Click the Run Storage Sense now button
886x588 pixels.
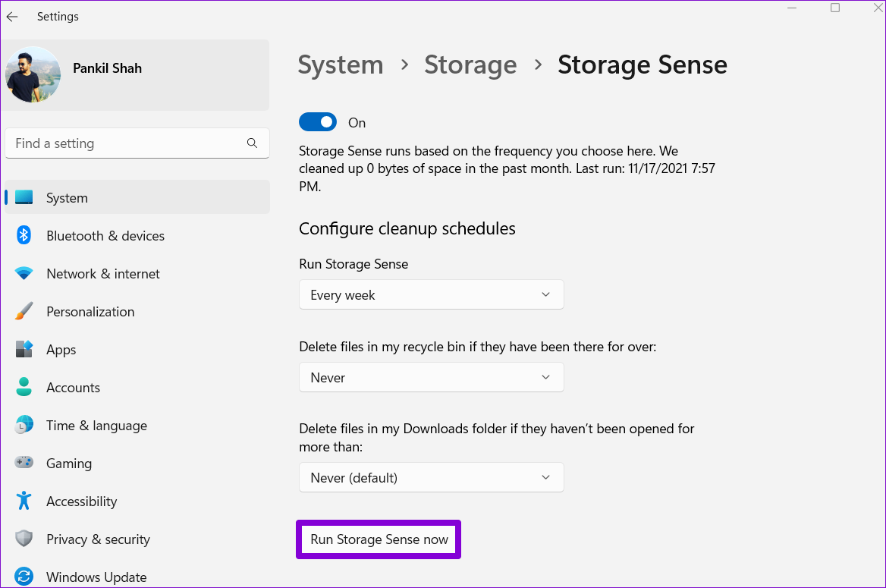click(379, 539)
